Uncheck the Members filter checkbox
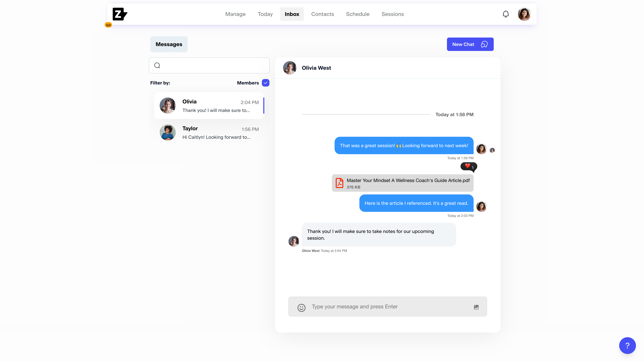 tap(265, 83)
